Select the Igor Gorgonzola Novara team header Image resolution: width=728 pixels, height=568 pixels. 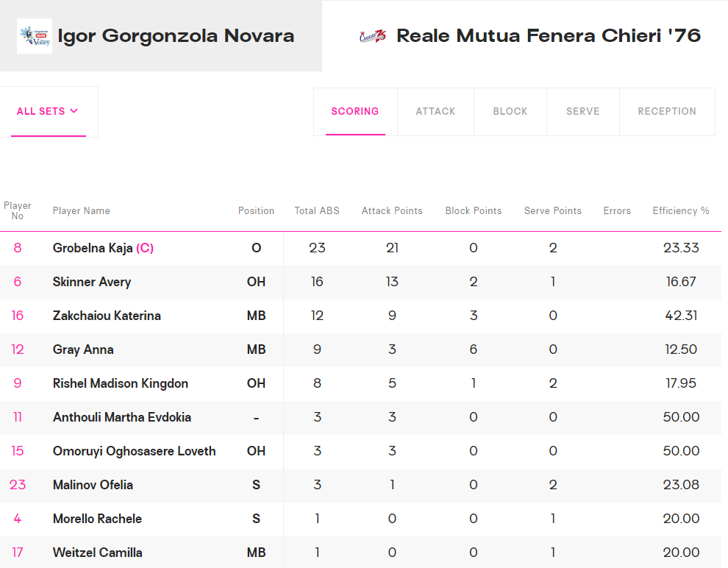[x=176, y=36]
